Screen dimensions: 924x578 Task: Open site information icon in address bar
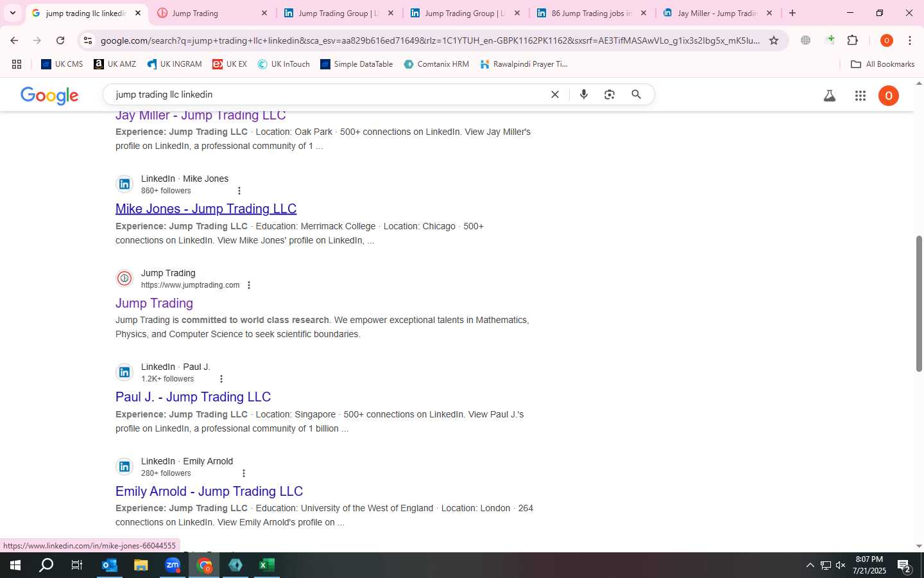[88, 40]
